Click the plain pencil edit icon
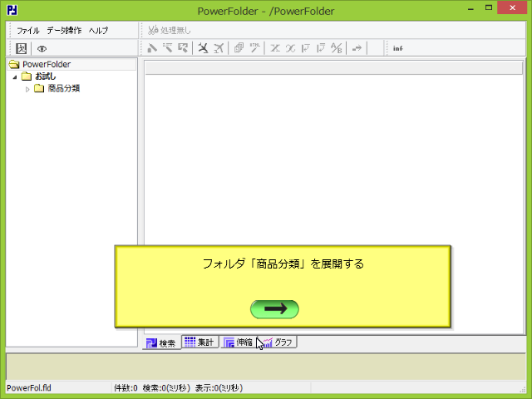Viewport: 532px width, 399px height. click(152, 48)
